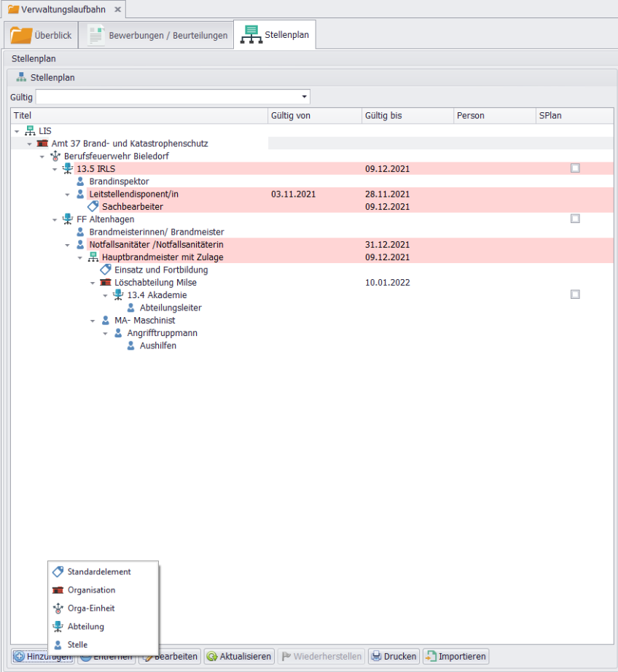Click the Drucken printer icon
618x672 pixels.
click(376, 656)
